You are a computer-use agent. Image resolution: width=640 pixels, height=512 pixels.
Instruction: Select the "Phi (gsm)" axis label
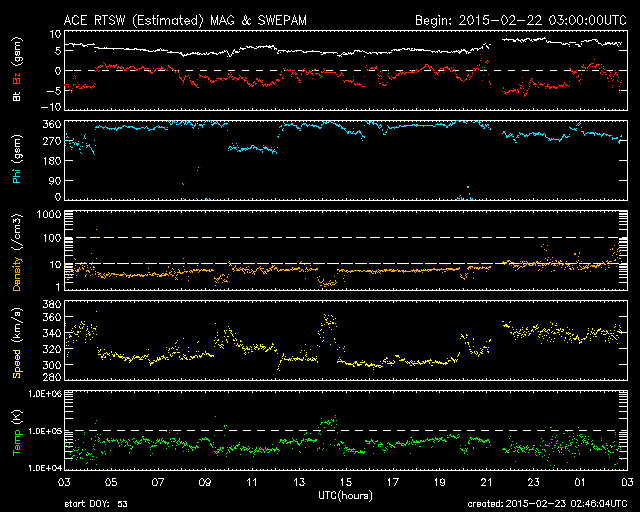pyautogui.click(x=17, y=159)
